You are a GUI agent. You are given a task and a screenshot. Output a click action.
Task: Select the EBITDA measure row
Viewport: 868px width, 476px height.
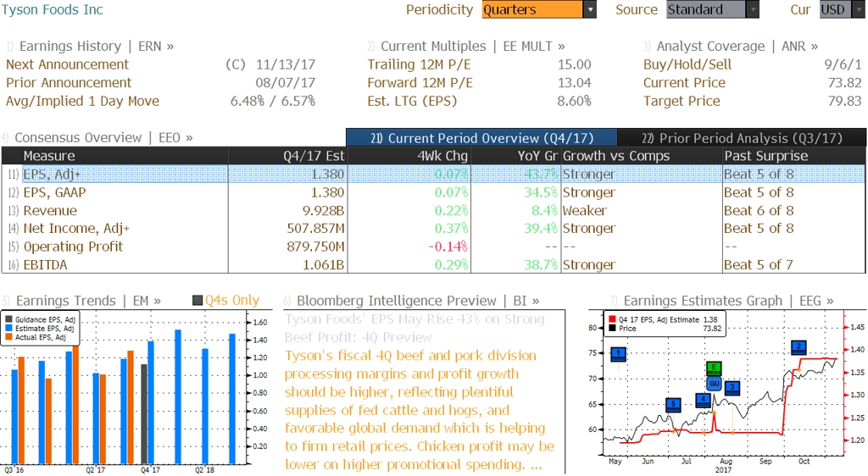(433, 265)
